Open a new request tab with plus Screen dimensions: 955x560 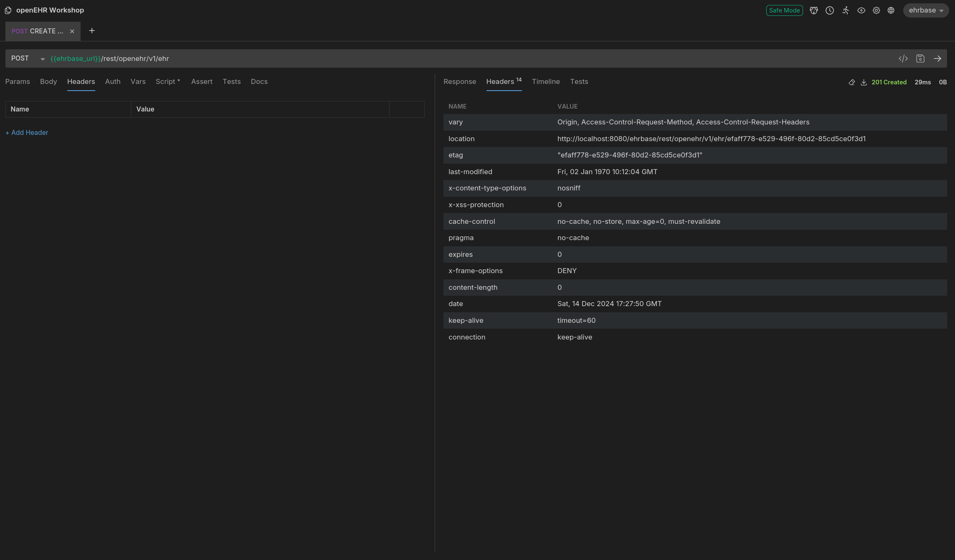click(92, 31)
